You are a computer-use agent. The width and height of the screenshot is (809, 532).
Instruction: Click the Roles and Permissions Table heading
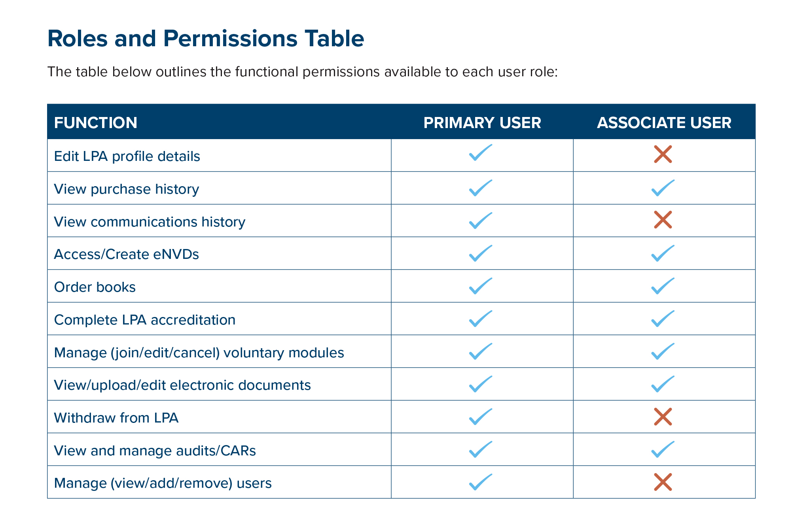(205, 39)
